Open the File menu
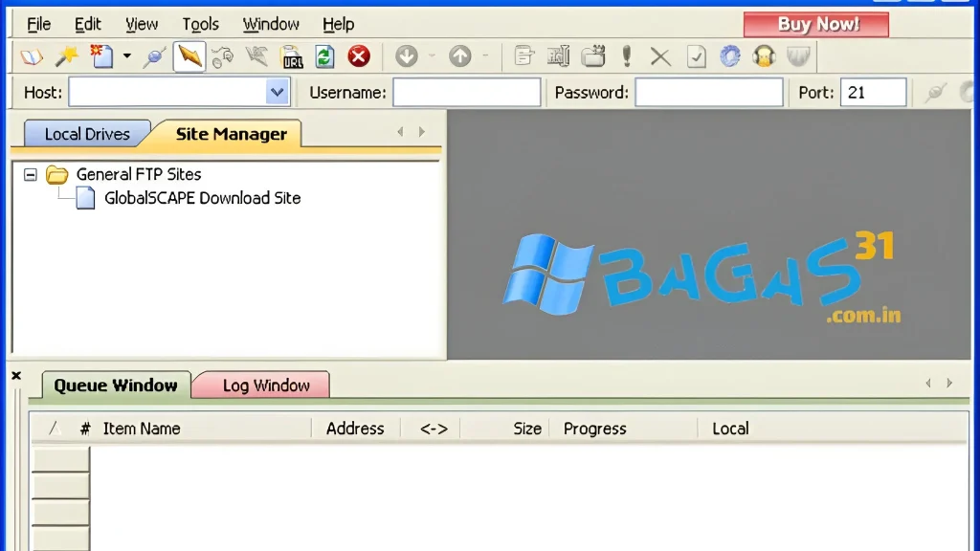980x551 pixels. point(38,24)
